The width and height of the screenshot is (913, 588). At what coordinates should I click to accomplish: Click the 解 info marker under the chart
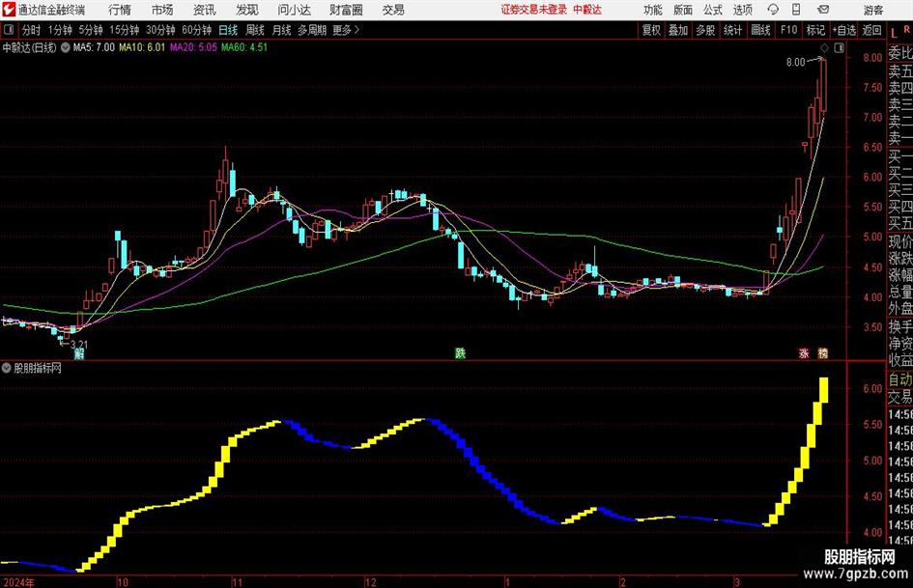click(78, 353)
